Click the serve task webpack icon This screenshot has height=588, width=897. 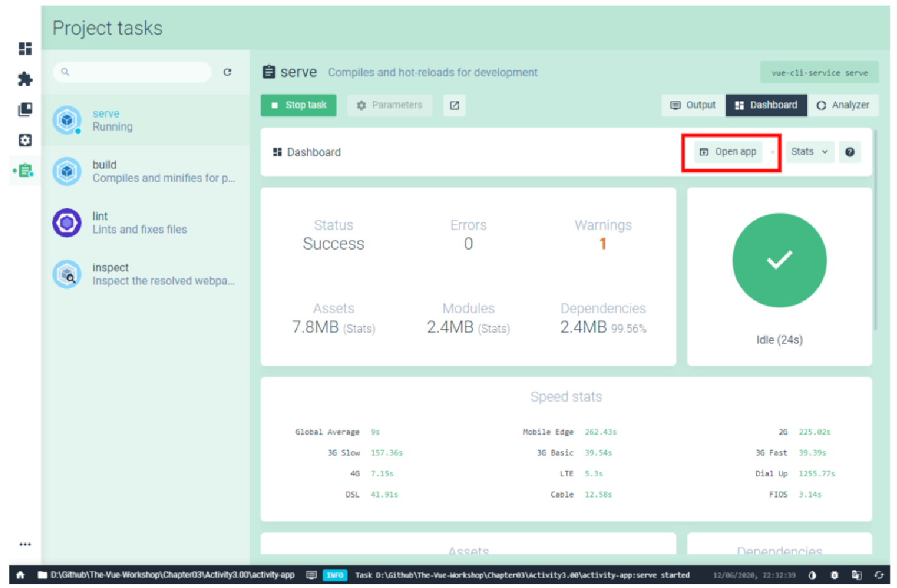[66, 120]
